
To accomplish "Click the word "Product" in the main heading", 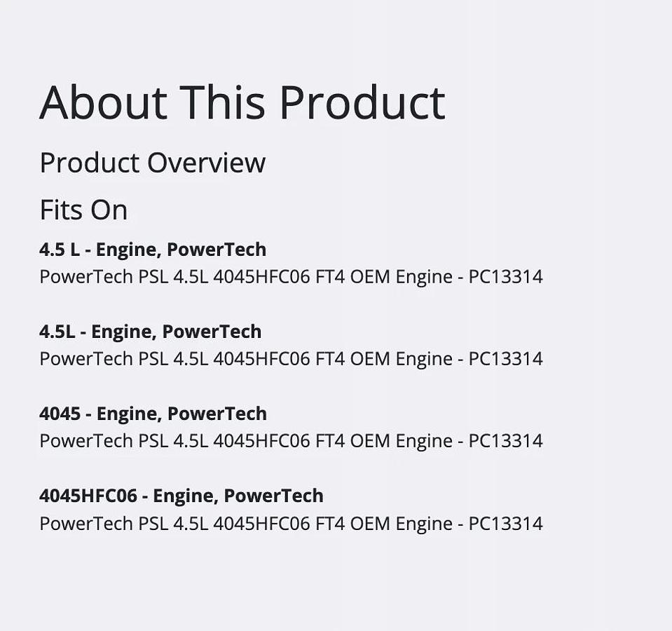I will pos(362,102).
